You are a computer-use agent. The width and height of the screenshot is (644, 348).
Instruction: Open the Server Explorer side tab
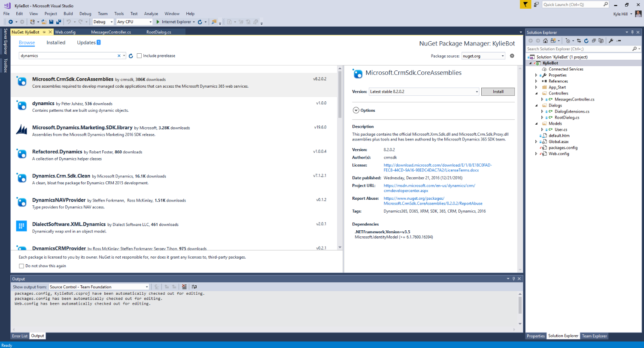pos(6,42)
